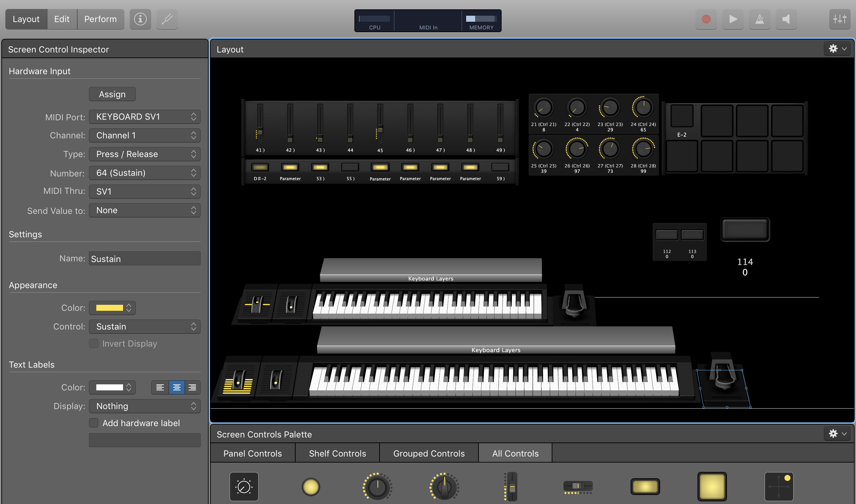The image size is (856, 504).
Task: Enable the Invert Display checkbox
Action: point(94,343)
